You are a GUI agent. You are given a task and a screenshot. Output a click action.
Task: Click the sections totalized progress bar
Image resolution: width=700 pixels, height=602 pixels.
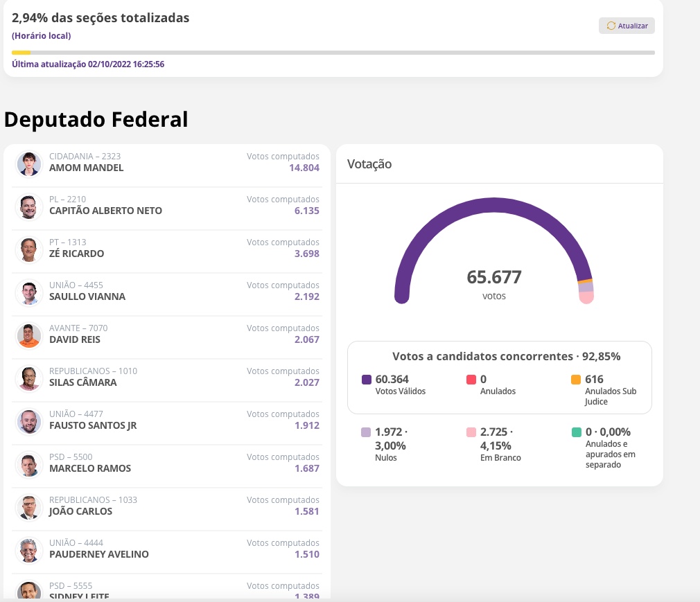click(x=333, y=53)
